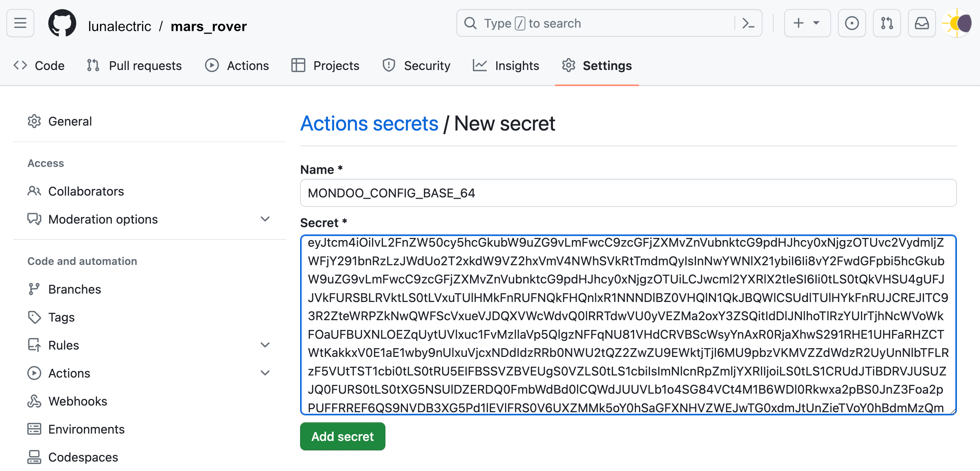980x471 pixels.
Task: Open the hamburger navigation menu
Action: click(x=20, y=23)
